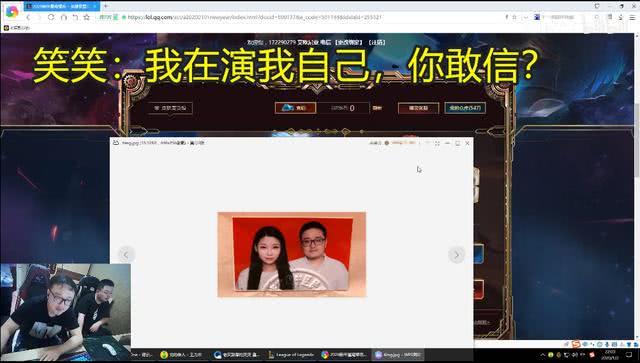Open League of Legends from taskbar

tap(291, 354)
